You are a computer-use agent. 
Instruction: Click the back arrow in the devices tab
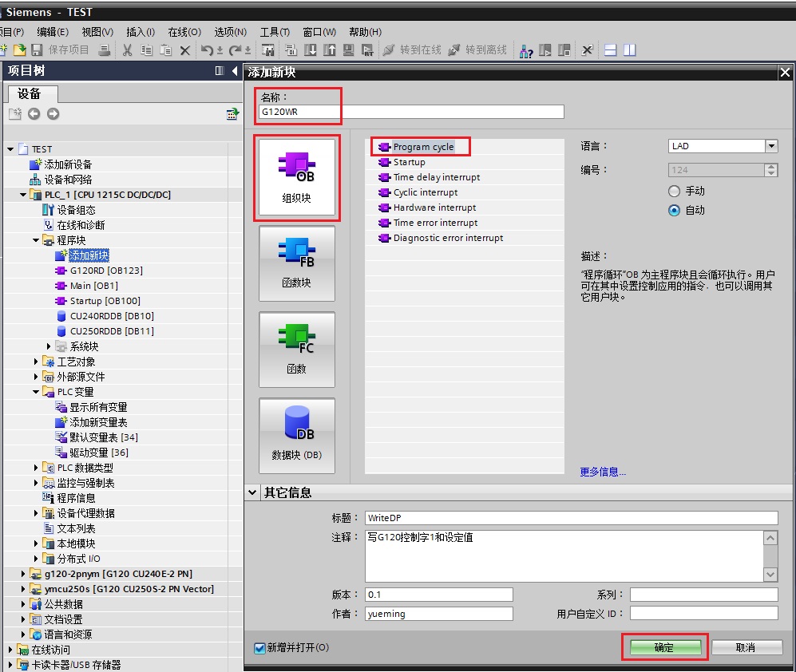click(34, 113)
